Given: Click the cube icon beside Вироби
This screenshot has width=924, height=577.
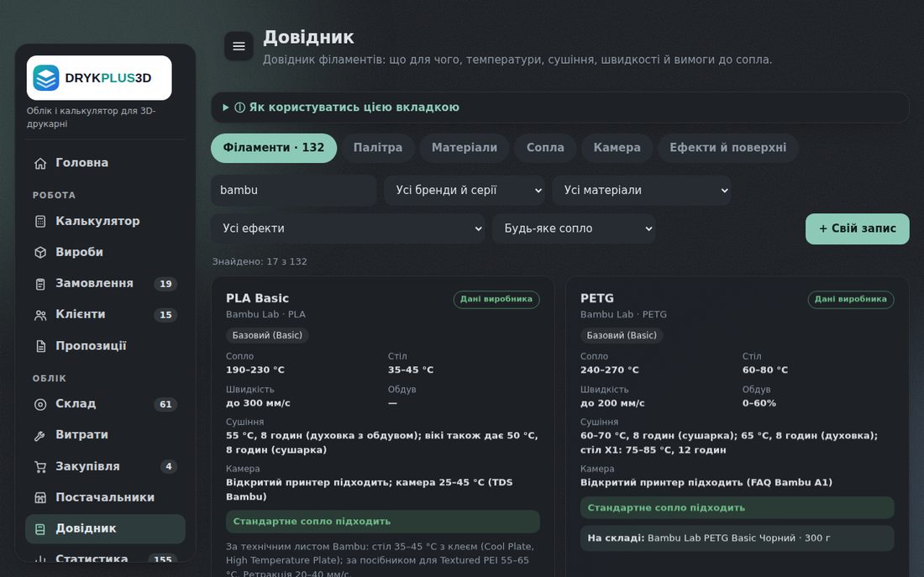Looking at the screenshot, I should (40, 252).
